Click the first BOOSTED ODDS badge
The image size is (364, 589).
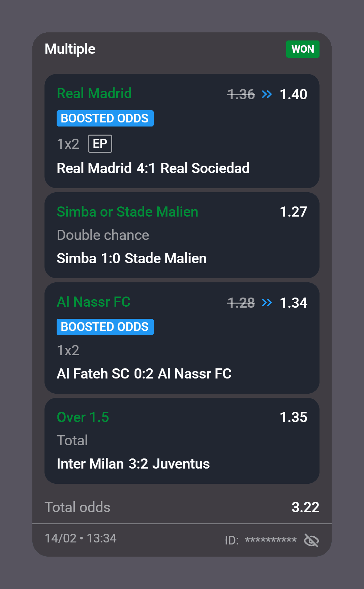click(105, 118)
